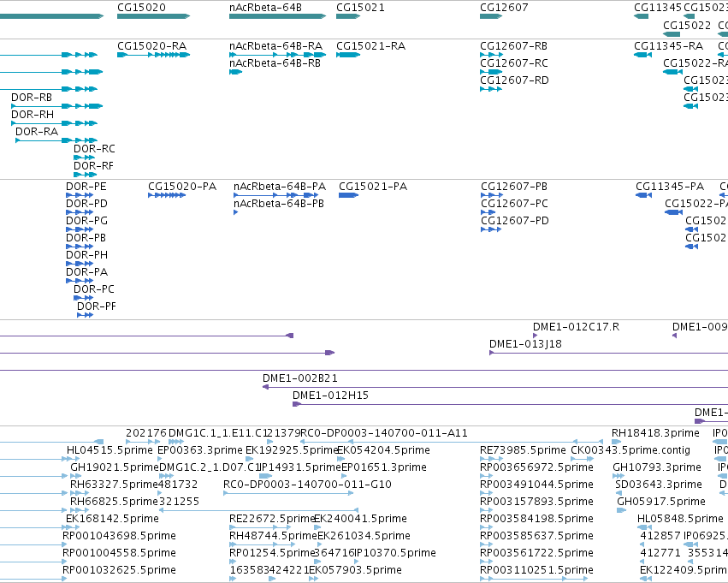Open EST EK168142.5prime

pyautogui.click(x=112, y=519)
